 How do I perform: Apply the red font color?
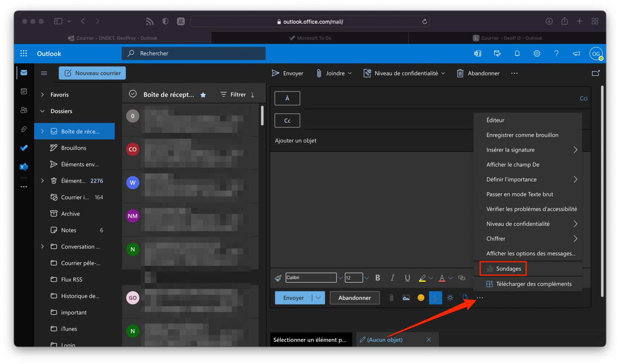tap(442, 278)
